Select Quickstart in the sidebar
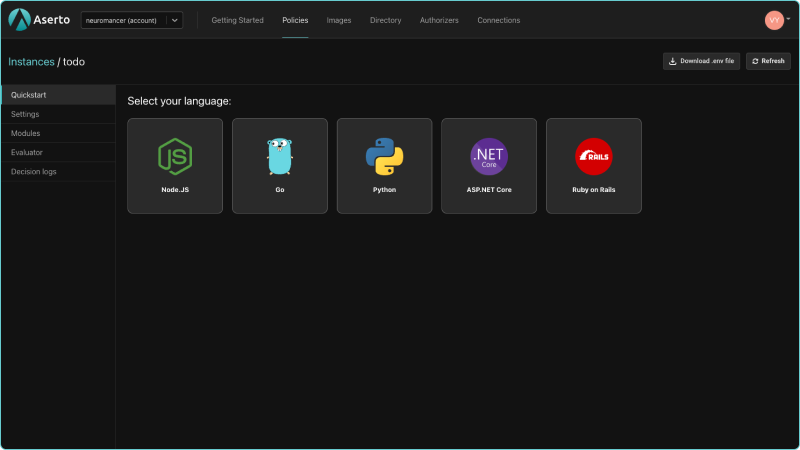Image resolution: width=800 pixels, height=450 pixels. (58, 95)
